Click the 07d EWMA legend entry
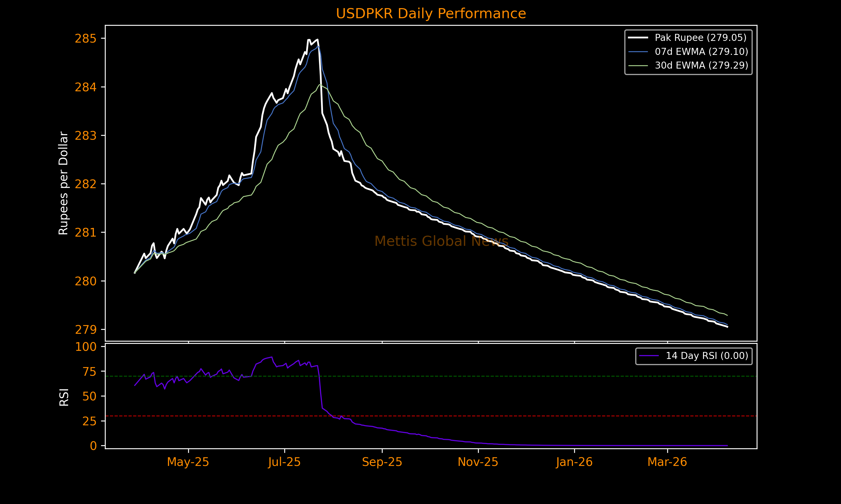Screen dimensions: 841x504 pyautogui.click(x=701, y=52)
